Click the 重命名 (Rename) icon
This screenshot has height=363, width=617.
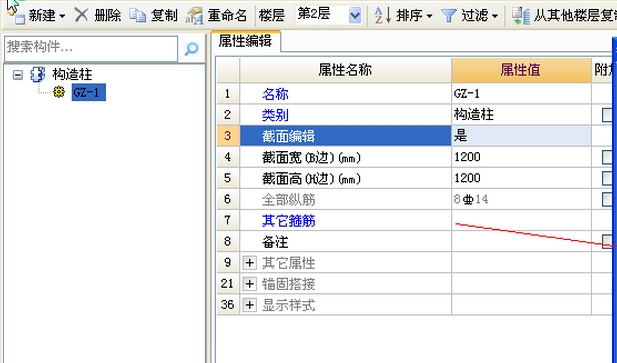tap(195, 16)
